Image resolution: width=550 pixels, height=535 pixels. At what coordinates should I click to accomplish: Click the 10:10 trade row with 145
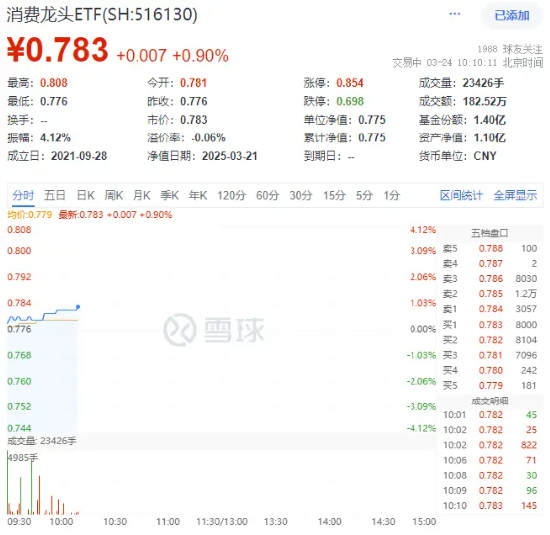pos(490,506)
